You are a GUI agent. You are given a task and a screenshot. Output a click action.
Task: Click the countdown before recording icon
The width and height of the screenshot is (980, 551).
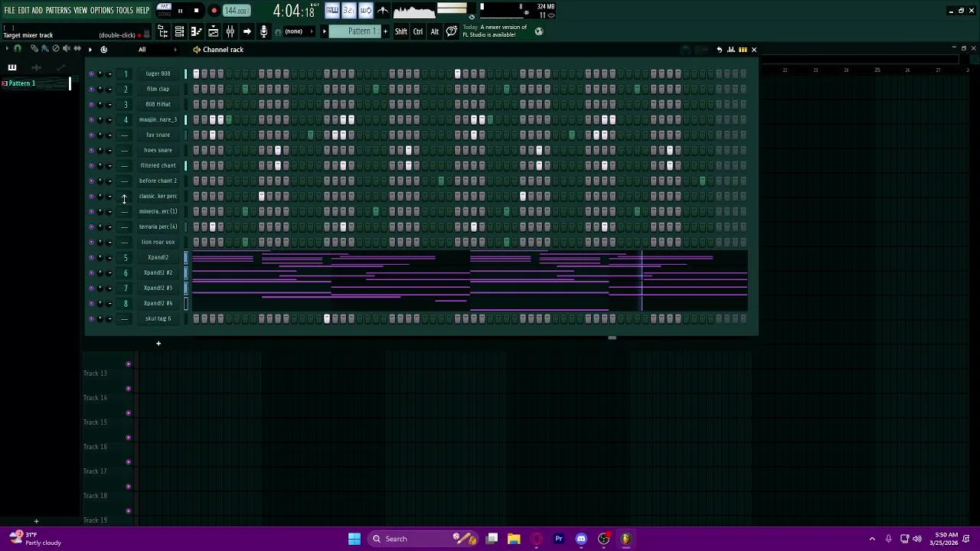[x=349, y=11]
